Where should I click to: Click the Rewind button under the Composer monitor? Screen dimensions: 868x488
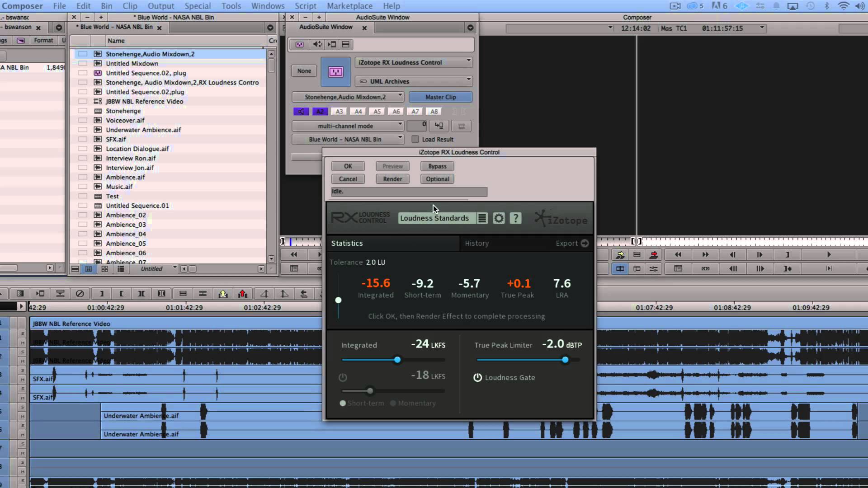pyautogui.click(x=678, y=255)
